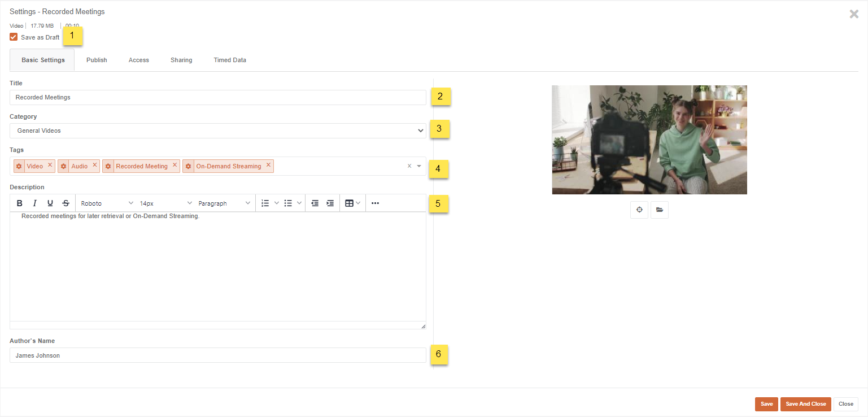Viewport: 868px width, 417px height.
Task: Open the insert table menu
Action: (x=352, y=203)
